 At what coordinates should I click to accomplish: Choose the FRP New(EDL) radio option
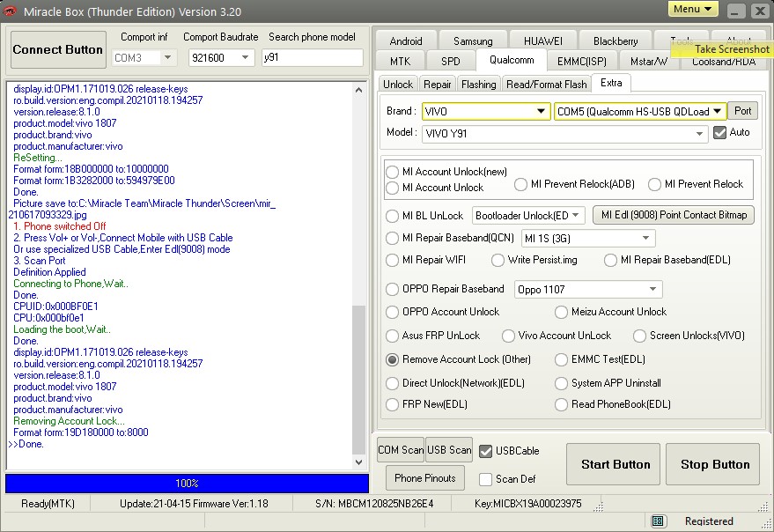[x=393, y=404]
